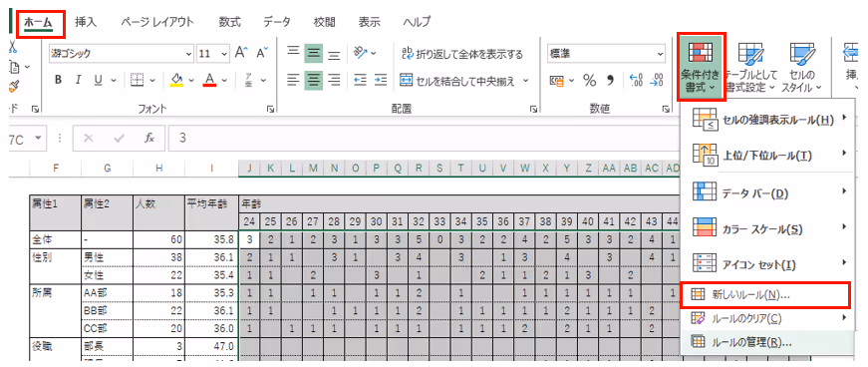Click the formula bar input
This screenshot has width=868, height=367.
424,138
